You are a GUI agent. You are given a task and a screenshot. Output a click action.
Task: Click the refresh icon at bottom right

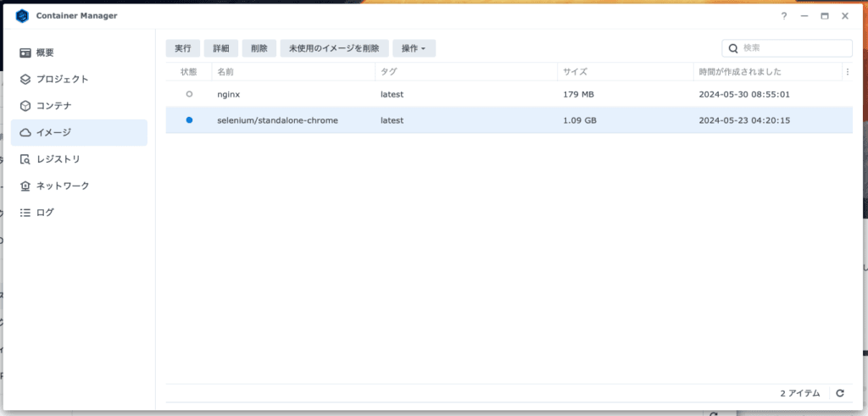pyautogui.click(x=840, y=393)
